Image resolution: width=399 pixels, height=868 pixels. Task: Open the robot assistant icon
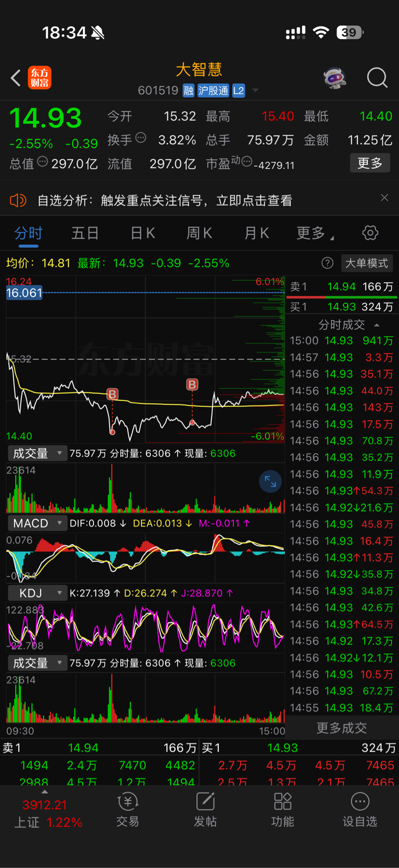coord(335,78)
